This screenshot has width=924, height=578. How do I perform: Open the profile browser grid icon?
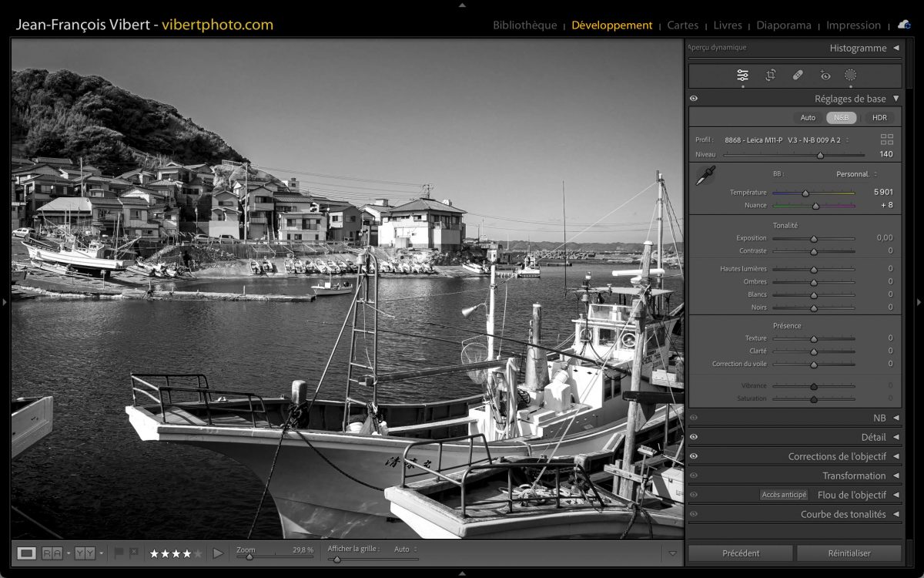click(x=886, y=139)
